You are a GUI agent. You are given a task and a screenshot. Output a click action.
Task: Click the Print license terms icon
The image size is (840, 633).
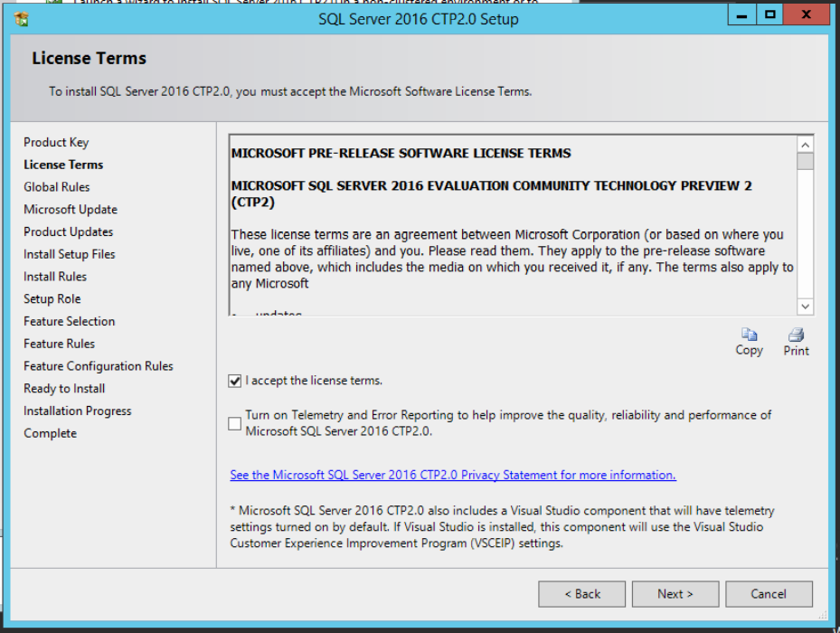(796, 335)
